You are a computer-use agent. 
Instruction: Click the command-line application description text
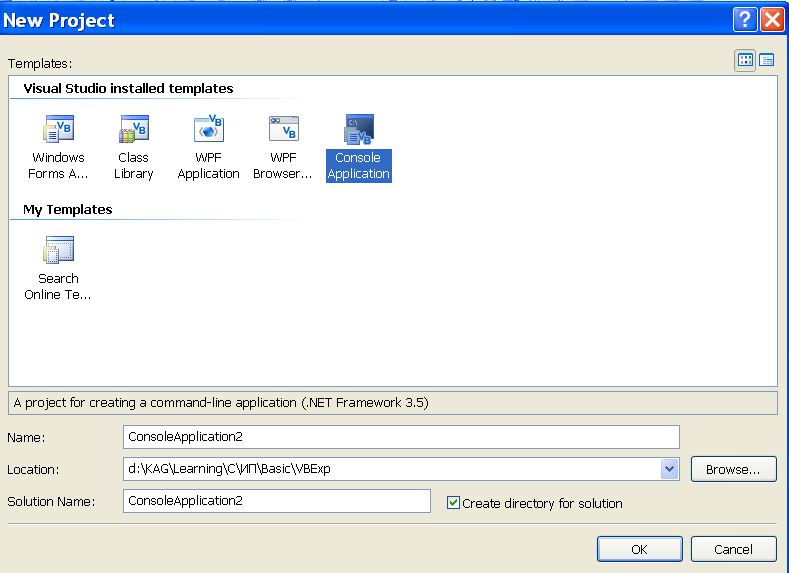(221, 403)
